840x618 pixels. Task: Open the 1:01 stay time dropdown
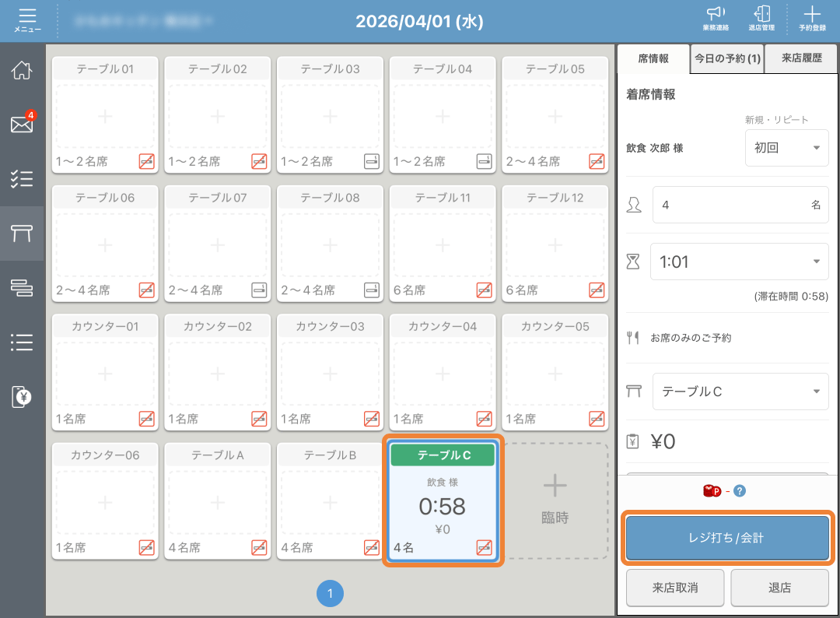pos(739,262)
